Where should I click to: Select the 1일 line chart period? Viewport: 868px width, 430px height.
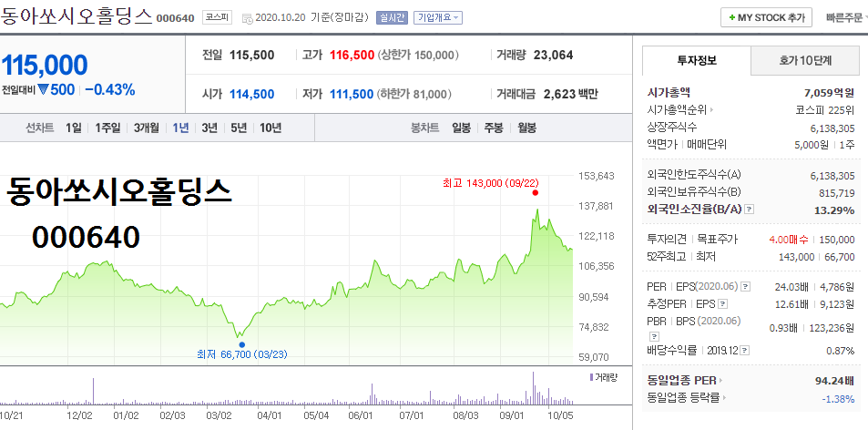pyautogui.click(x=73, y=128)
